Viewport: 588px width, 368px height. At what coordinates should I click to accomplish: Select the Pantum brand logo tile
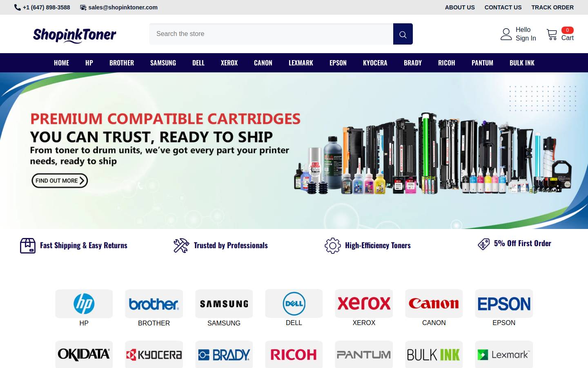point(364,355)
